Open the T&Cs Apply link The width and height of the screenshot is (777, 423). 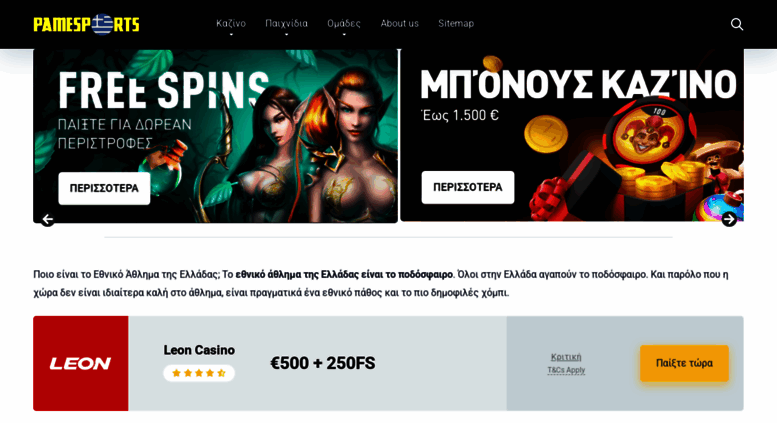click(x=566, y=370)
